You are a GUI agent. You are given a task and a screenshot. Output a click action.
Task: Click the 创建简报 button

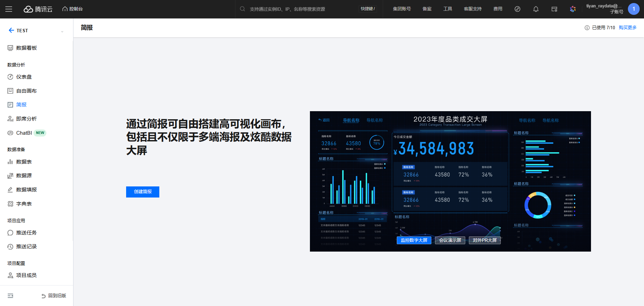(x=143, y=192)
